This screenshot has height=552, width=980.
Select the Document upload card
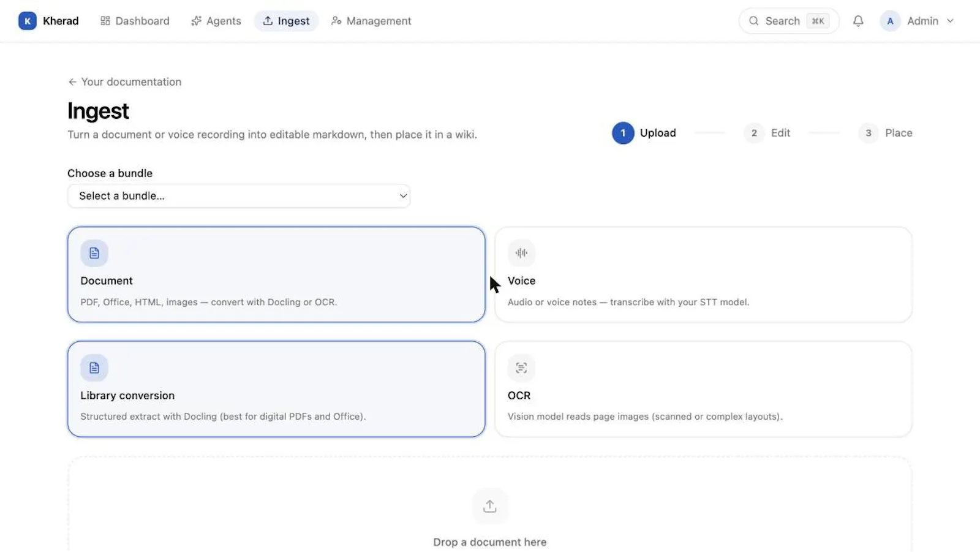[276, 274]
